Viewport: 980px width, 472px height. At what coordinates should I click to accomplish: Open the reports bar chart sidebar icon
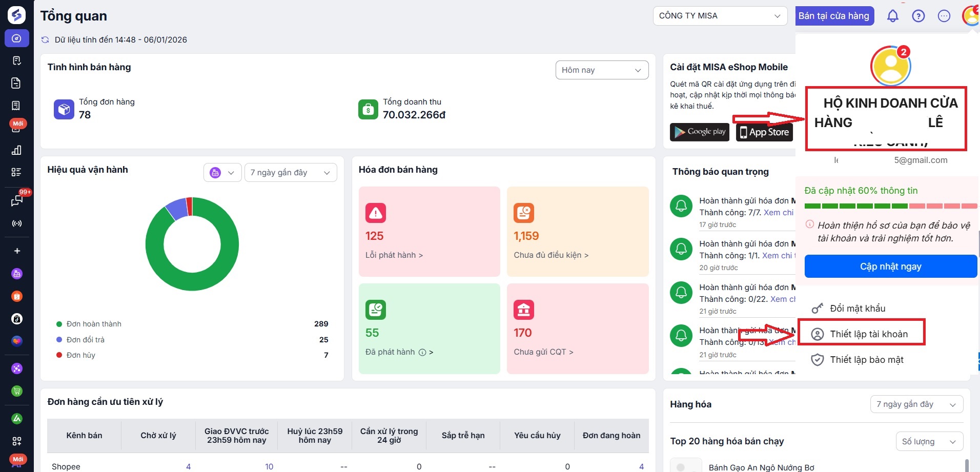[16, 150]
